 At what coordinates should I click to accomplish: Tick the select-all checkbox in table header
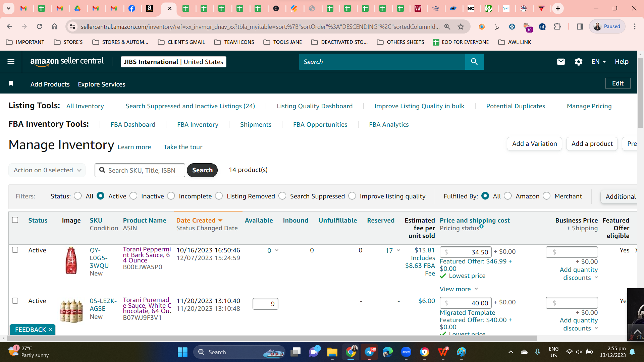15,220
